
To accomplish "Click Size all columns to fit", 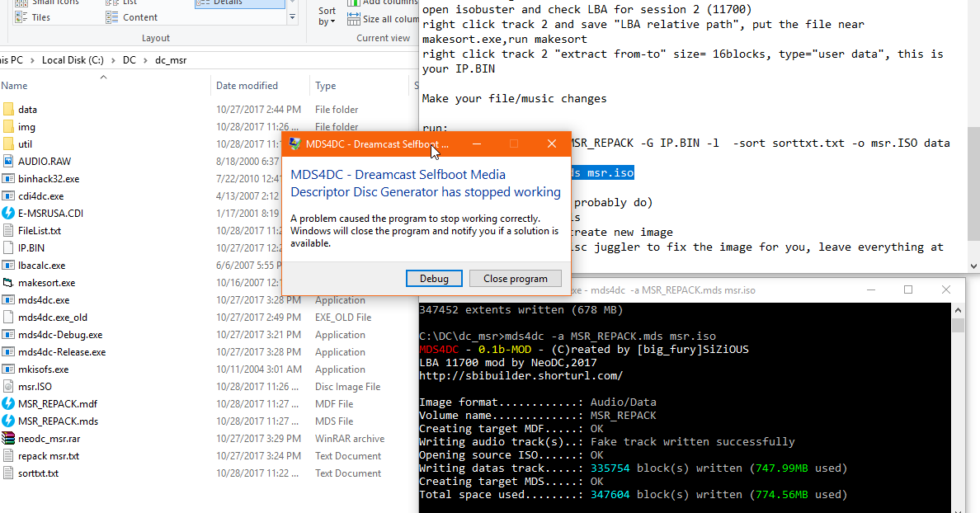I will click(383, 19).
